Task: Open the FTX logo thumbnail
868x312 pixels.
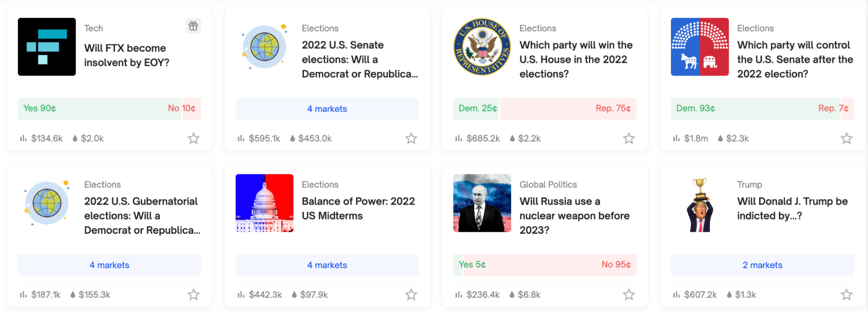Action: tap(47, 47)
